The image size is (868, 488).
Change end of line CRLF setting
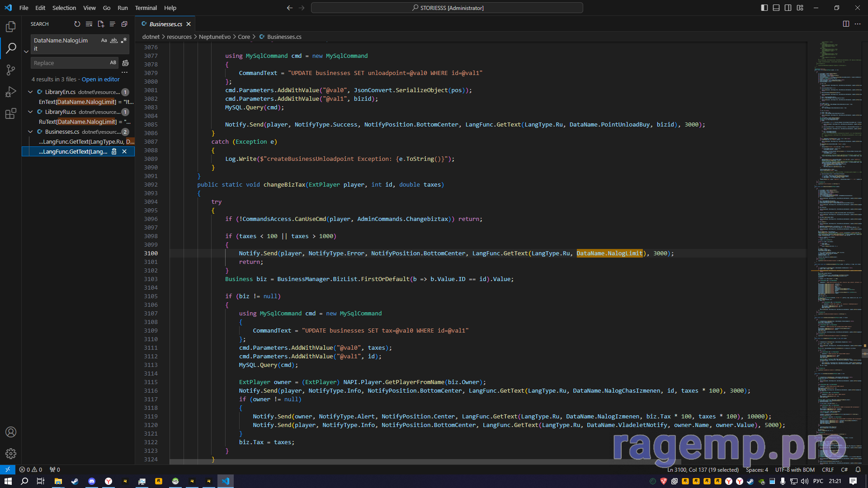click(x=828, y=469)
